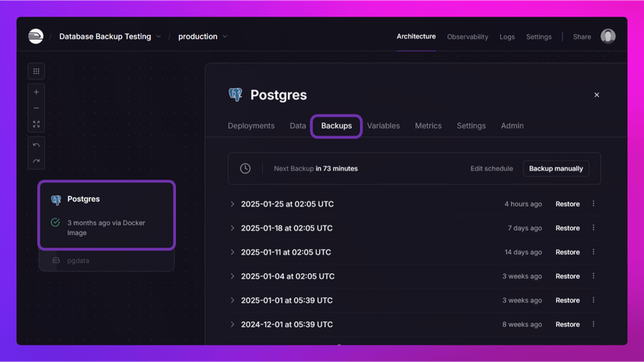The image size is (644, 362).
Task: Open the Observability page
Action: click(x=467, y=37)
